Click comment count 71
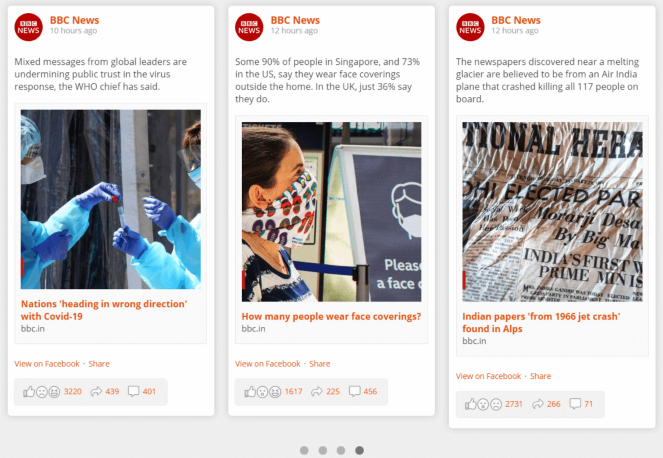 click(x=589, y=404)
